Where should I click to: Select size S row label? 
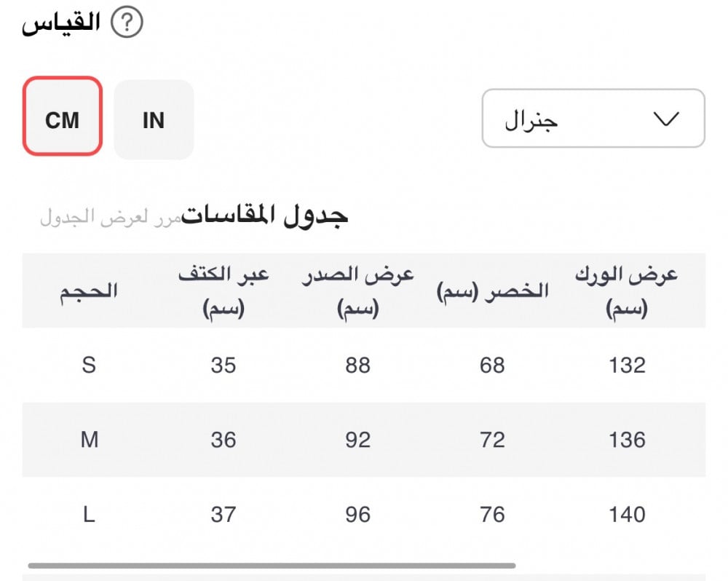point(89,365)
